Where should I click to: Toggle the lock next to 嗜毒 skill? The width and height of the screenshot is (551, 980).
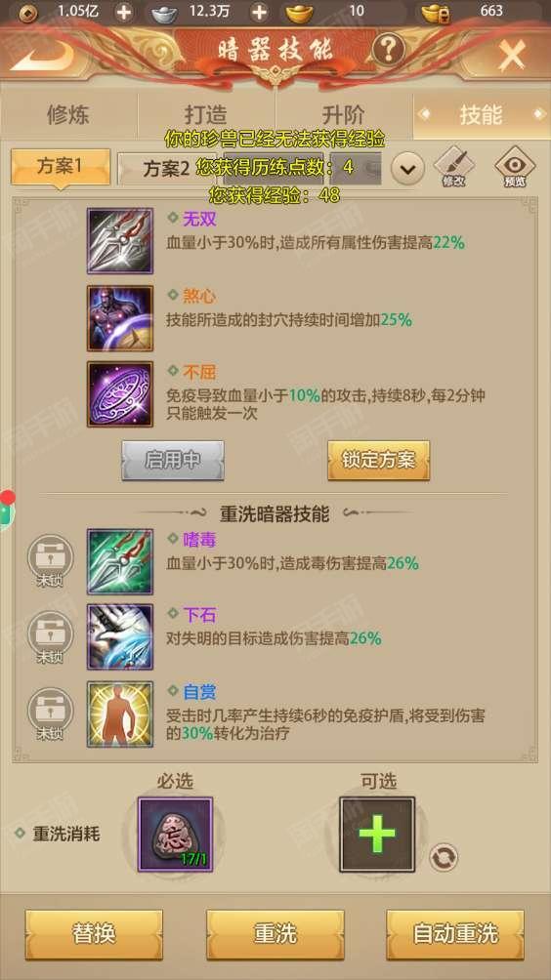click(x=50, y=560)
